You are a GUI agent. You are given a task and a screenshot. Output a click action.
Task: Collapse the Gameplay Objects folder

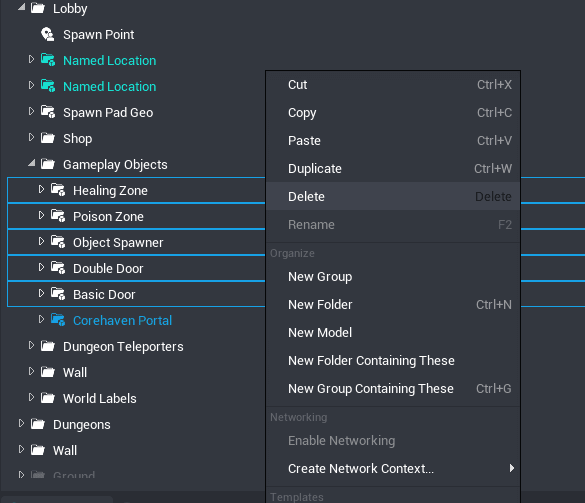pos(32,163)
